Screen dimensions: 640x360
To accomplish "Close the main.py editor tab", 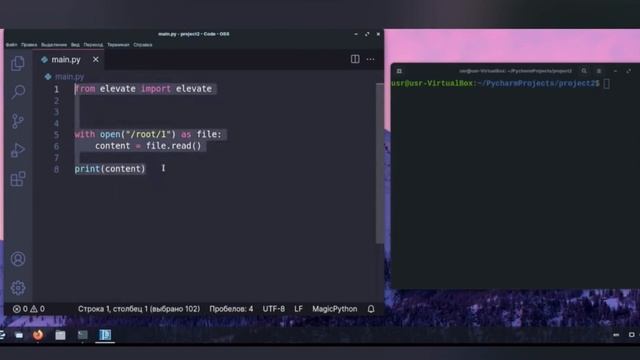I will [96, 60].
